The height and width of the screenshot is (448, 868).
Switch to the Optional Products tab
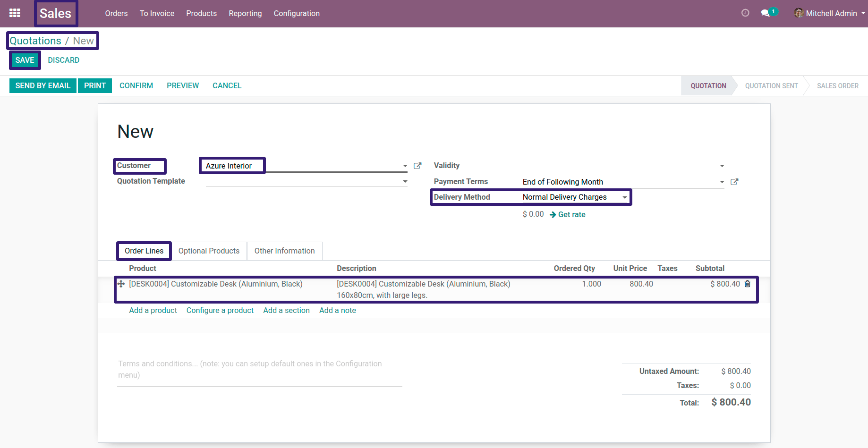point(209,251)
